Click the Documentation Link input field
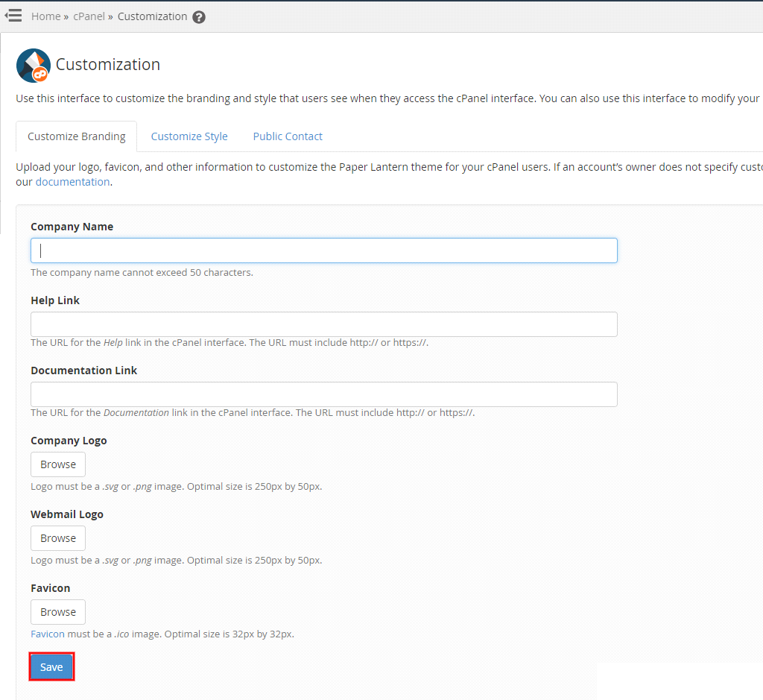763x700 pixels. pyautogui.click(x=323, y=394)
